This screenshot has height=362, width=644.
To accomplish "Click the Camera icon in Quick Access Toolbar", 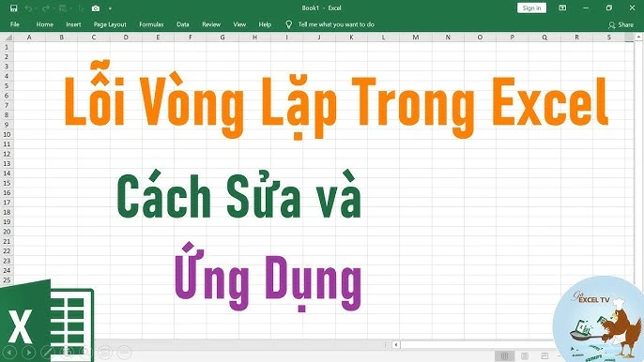I will pos(96,8).
